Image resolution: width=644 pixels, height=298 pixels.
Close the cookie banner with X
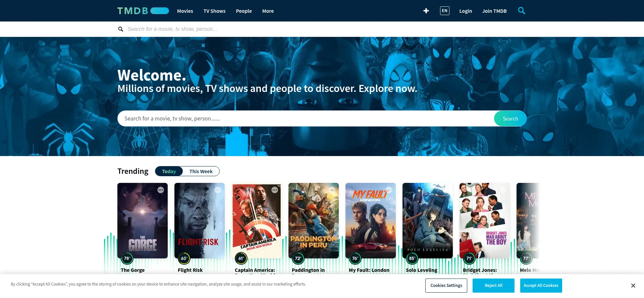point(633,286)
